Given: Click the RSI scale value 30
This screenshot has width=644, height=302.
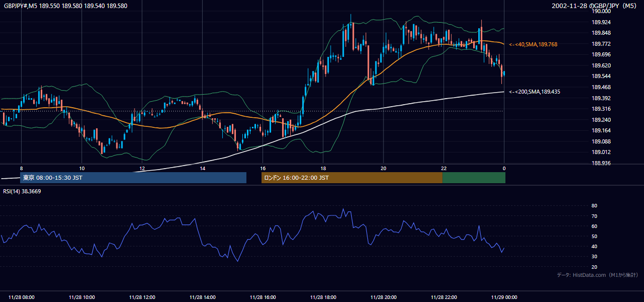Looking at the screenshot, I should click(x=594, y=257).
